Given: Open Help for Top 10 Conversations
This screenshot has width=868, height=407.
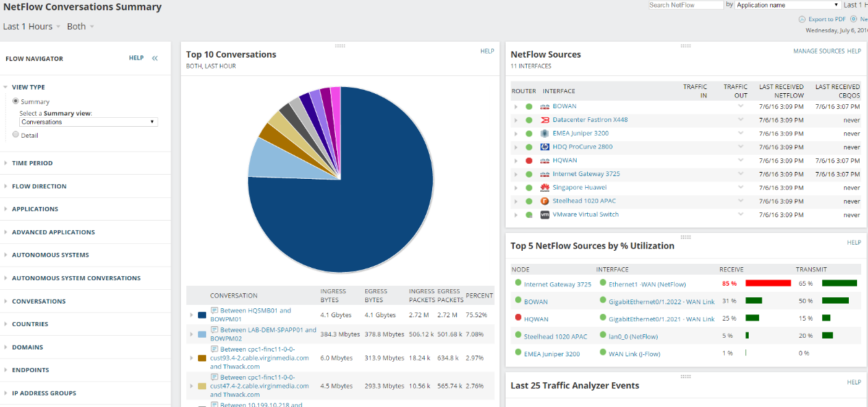Looking at the screenshot, I should 487,51.
